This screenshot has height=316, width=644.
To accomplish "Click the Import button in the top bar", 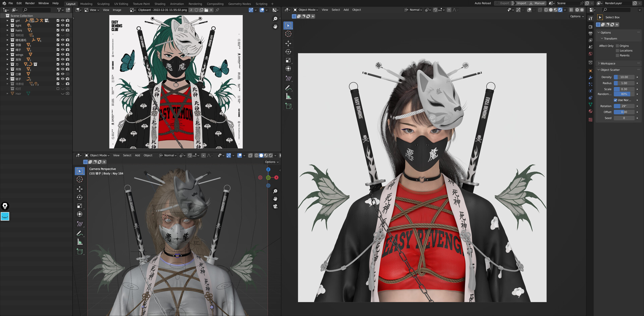I will [x=522, y=3].
